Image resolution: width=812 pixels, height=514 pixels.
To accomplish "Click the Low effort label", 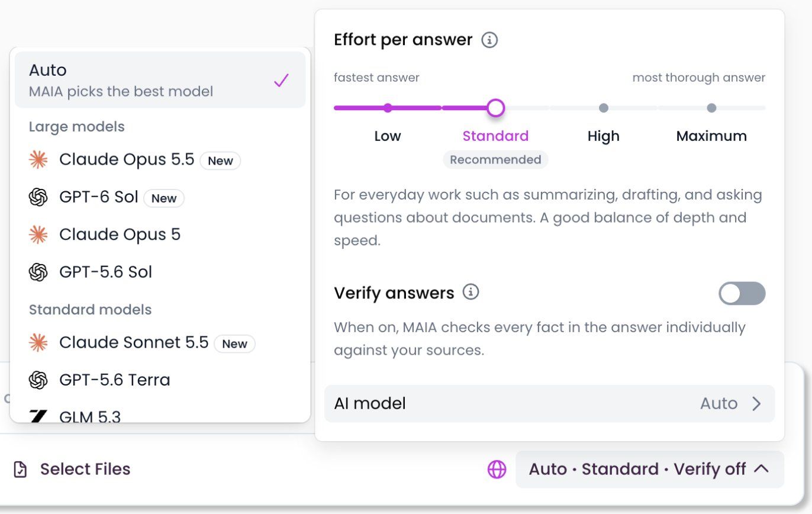I will (388, 136).
